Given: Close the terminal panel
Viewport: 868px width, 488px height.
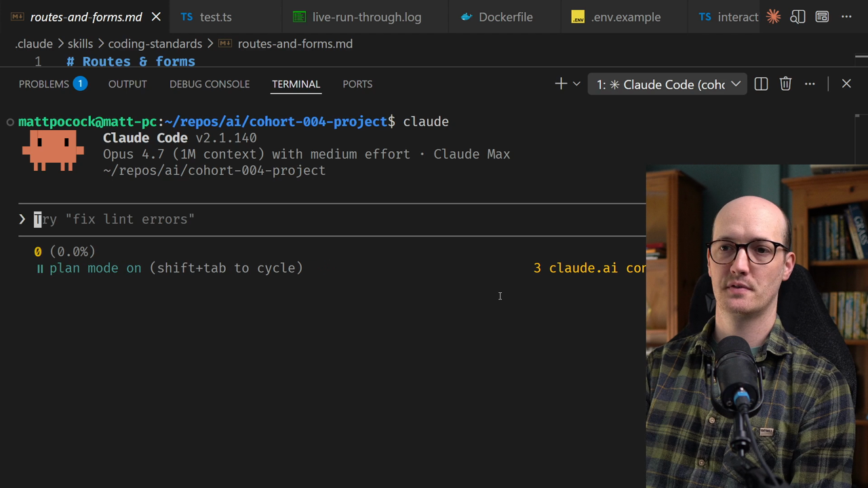Looking at the screenshot, I should pos(846,84).
